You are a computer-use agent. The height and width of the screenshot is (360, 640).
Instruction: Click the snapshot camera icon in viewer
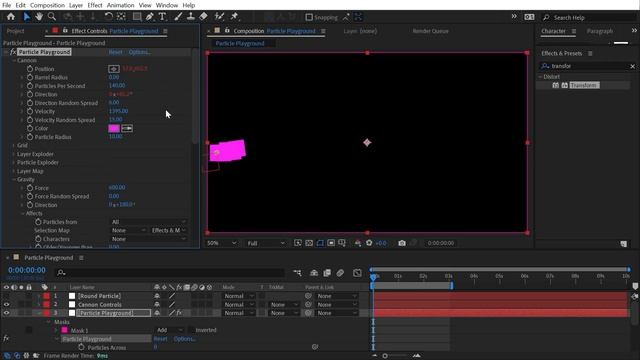pyautogui.click(x=402, y=243)
